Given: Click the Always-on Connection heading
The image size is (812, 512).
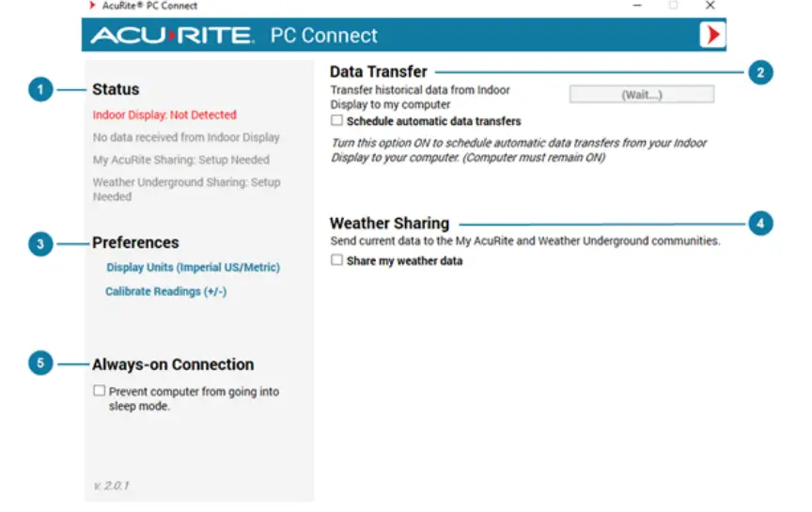Looking at the screenshot, I should [173, 365].
